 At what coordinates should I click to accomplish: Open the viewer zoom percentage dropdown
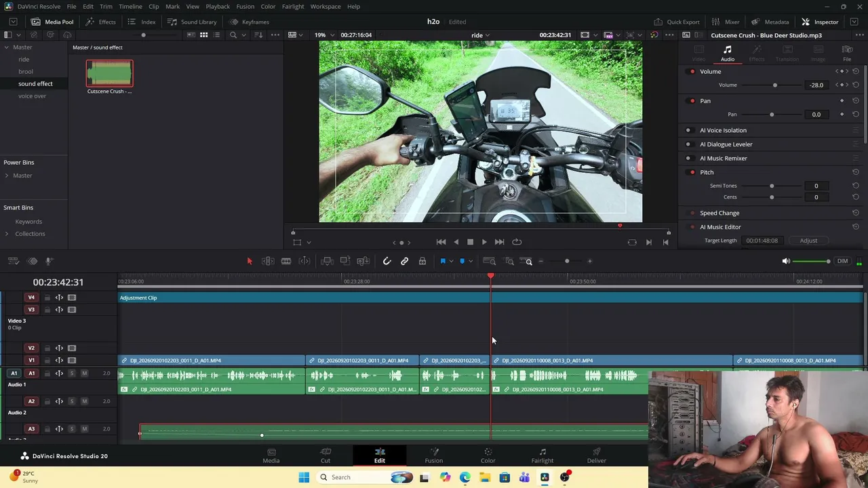click(323, 35)
